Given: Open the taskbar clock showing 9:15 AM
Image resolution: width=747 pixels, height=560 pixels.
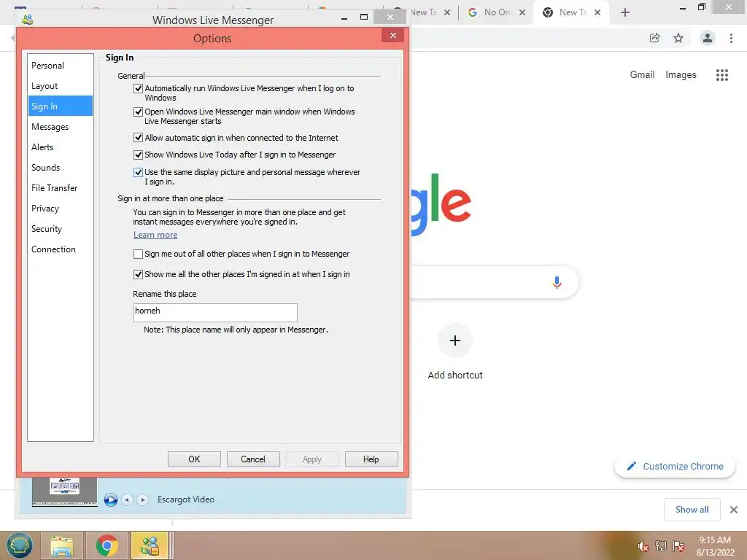Looking at the screenshot, I should pos(715,546).
